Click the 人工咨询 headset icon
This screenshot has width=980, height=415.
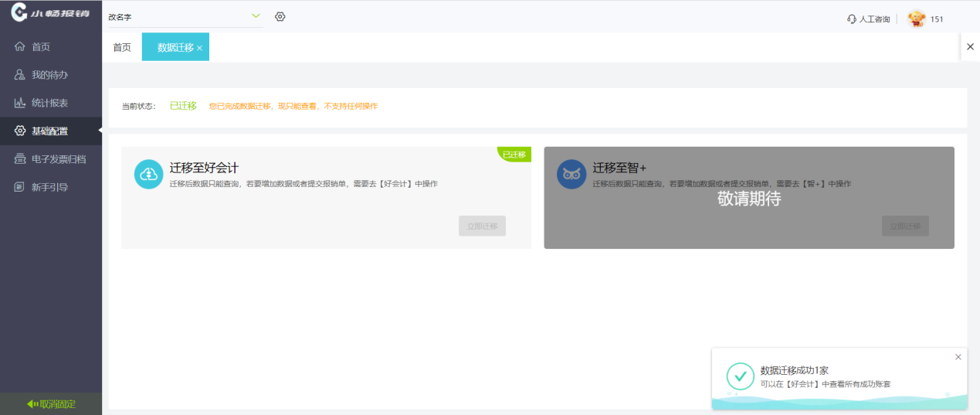tap(852, 19)
